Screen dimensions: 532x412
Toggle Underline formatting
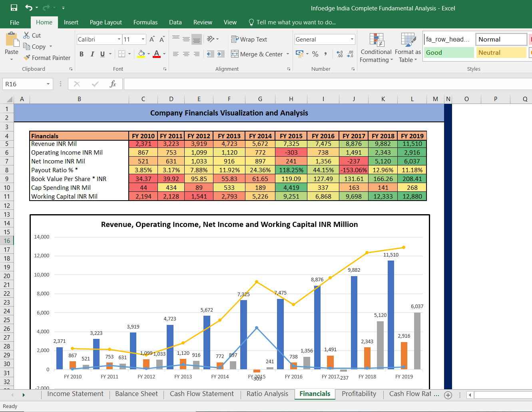(103, 54)
